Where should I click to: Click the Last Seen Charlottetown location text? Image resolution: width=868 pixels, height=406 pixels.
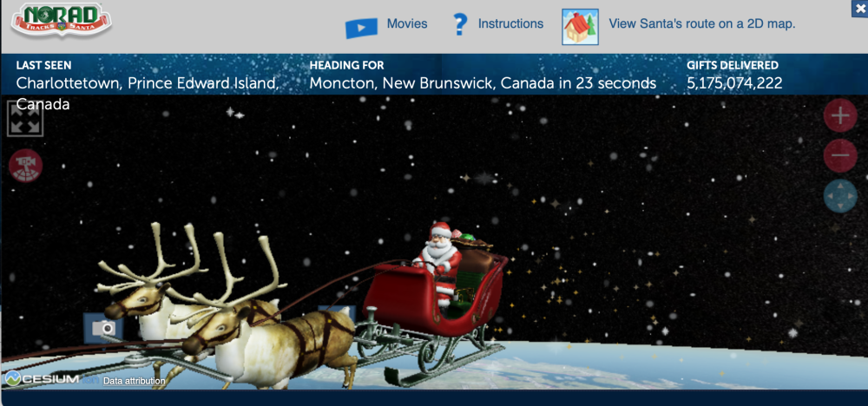148,94
